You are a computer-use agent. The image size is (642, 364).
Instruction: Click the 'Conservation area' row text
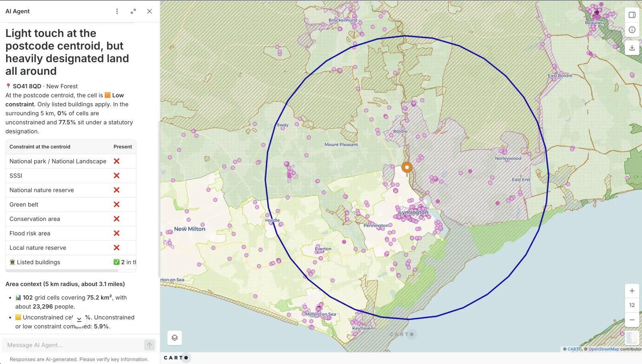pyautogui.click(x=35, y=219)
